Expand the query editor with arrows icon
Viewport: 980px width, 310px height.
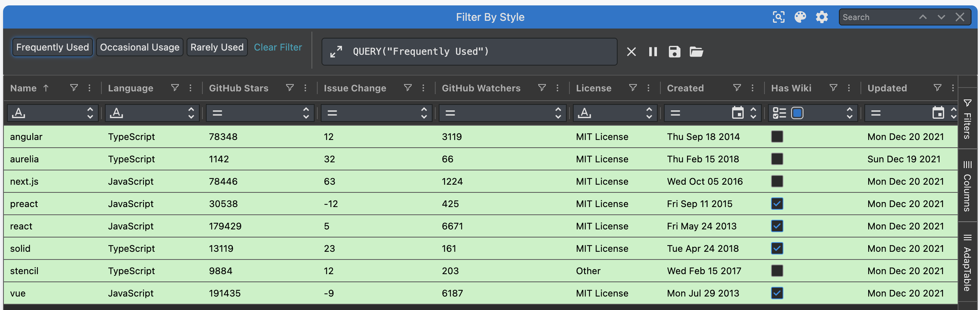[336, 52]
